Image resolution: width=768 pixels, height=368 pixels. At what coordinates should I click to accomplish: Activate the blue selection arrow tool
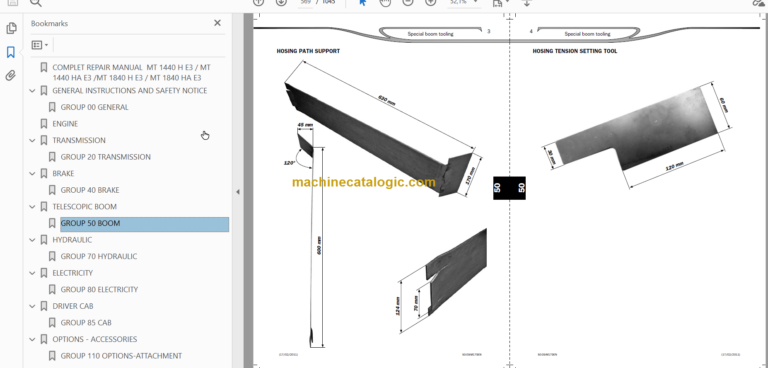tap(363, 2)
